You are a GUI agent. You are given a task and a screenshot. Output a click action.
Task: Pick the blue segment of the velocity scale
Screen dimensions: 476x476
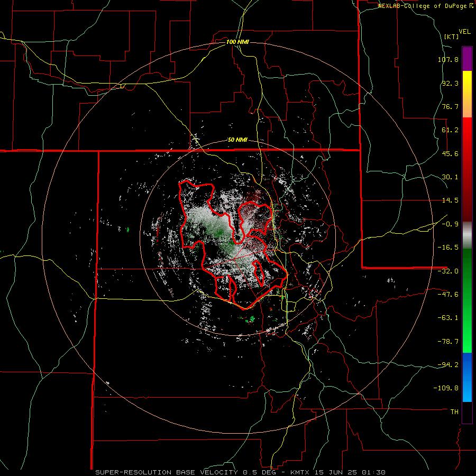pyautogui.click(x=467, y=377)
